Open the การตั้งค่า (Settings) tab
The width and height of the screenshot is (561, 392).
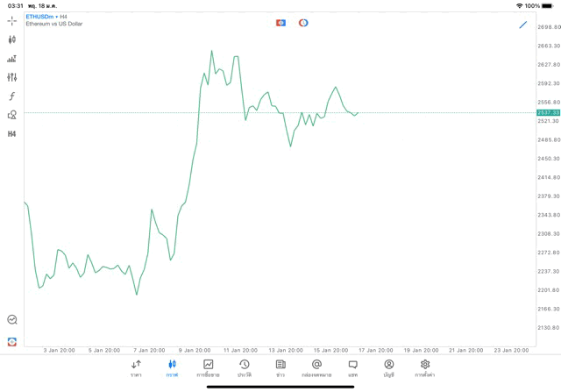[425, 367]
